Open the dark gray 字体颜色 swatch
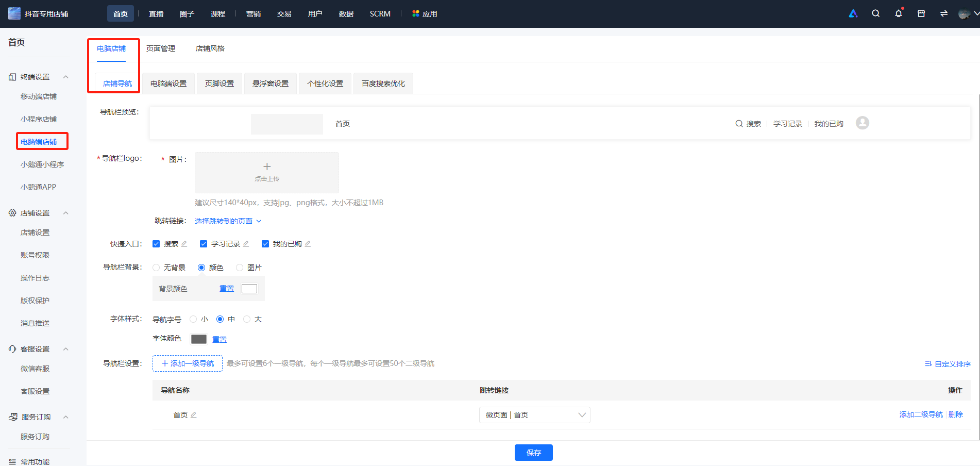The width and height of the screenshot is (980, 466). (199, 339)
